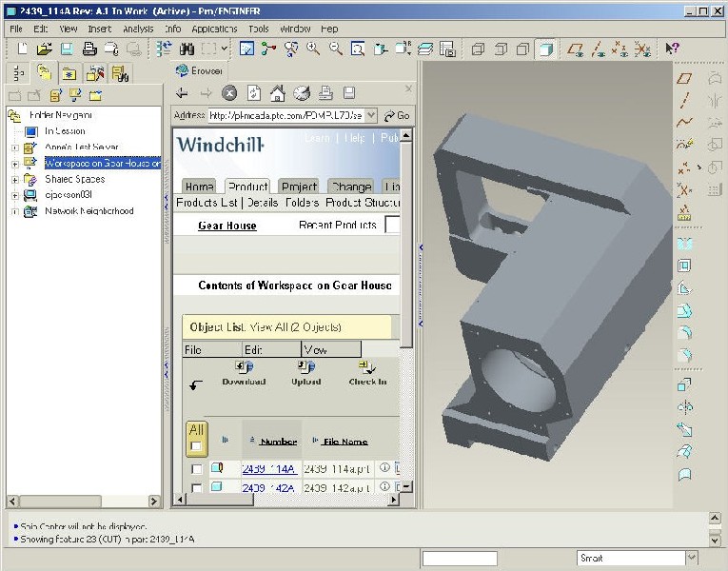The width and height of the screenshot is (728, 571).
Task: Open the 2439_114A number link
Action: (269, 469)
